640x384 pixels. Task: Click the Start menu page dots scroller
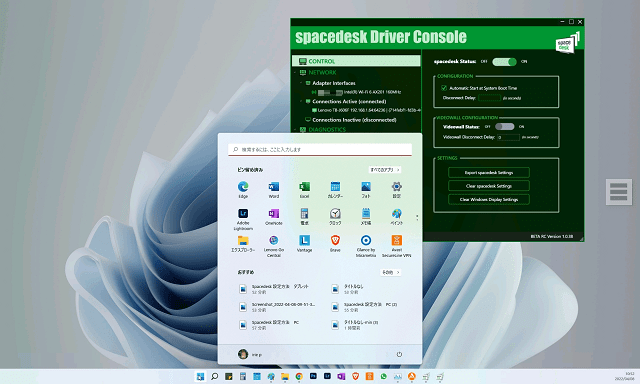[x=417, y=218]
